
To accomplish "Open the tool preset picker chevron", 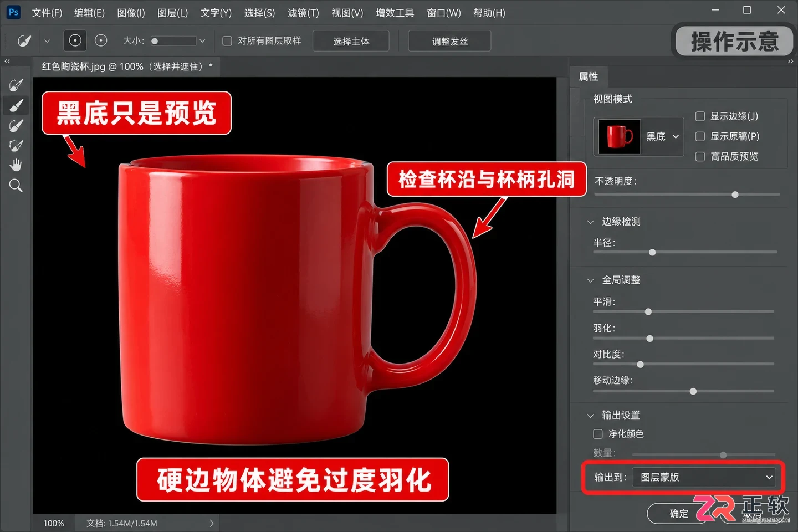I will 47,41.
